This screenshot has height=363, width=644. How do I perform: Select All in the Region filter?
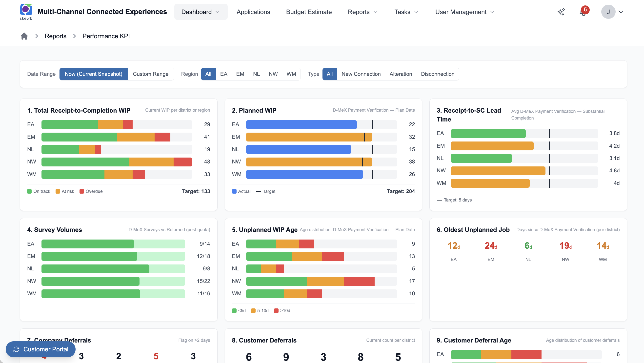point(208,74)
